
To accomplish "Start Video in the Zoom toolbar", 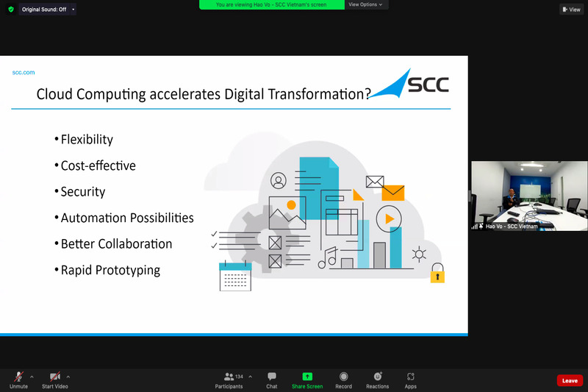I will pyautogui.click(x=54, y=380).
